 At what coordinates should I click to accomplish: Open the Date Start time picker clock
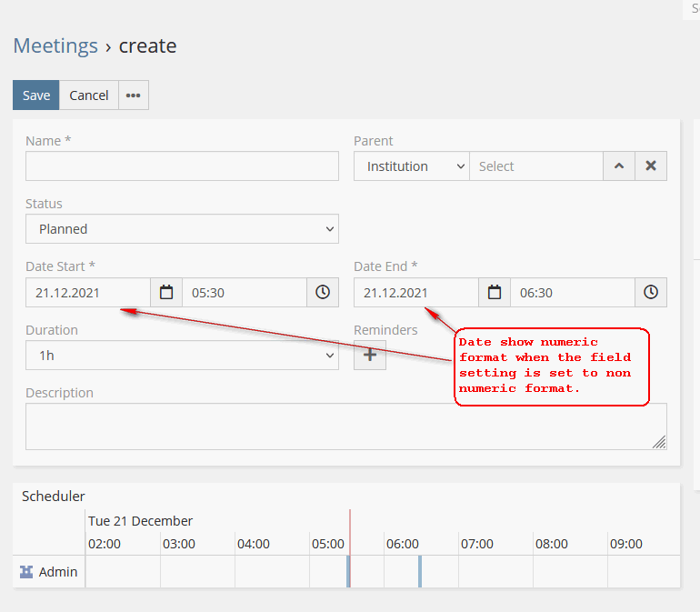[323, 293]
